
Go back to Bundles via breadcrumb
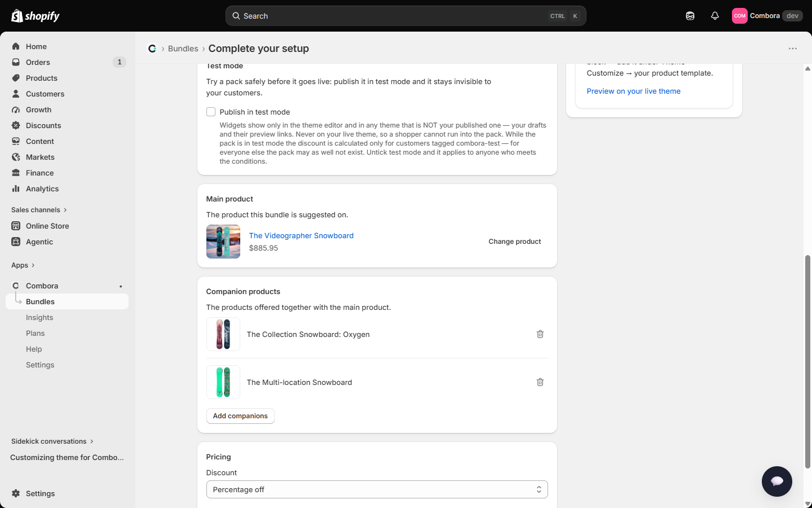click(183, 49)
